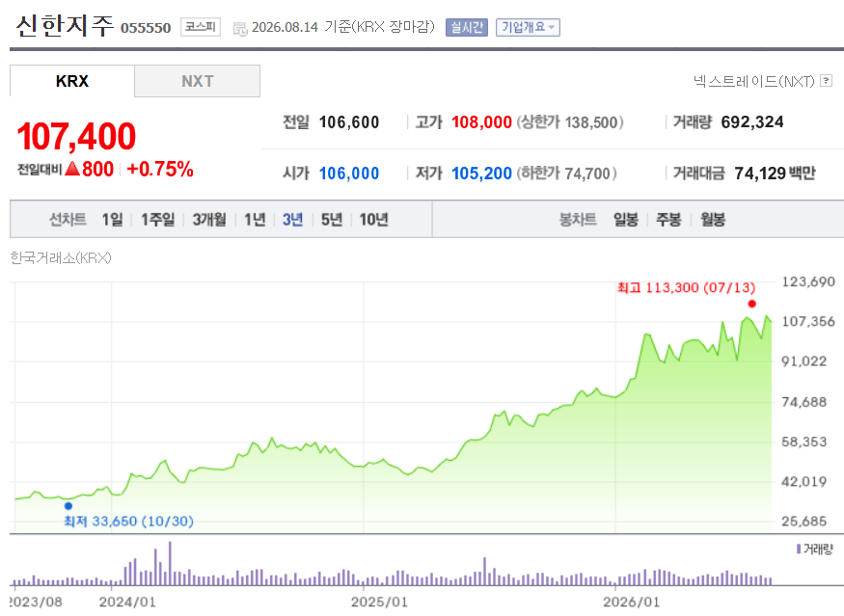
Task: Click the 거래량 volume legend
Action: pos(815,549)
